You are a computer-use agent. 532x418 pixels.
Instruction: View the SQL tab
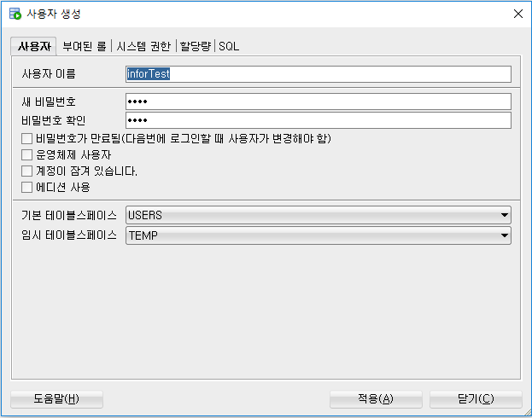pos(229,46)
